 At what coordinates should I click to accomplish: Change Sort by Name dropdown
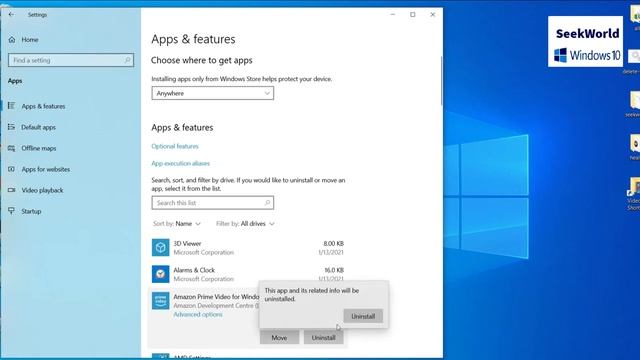coord(177,224)
